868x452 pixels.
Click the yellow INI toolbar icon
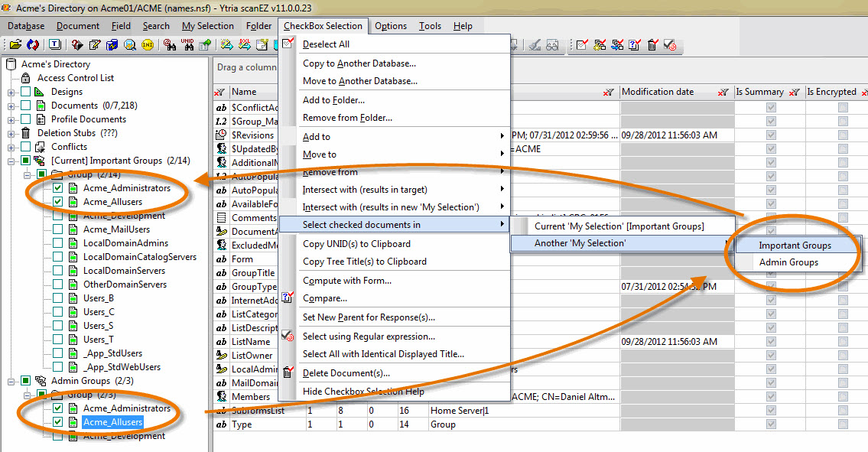tap(148, 45)
